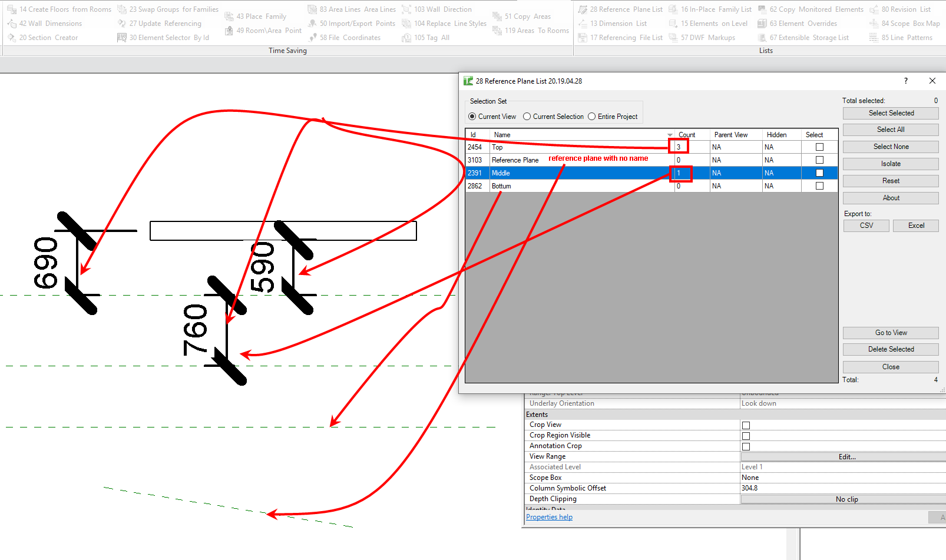Click the Properties help link
Image resolution: width=946 pixels, height=560 pixels.
click(x=548, y=516)
